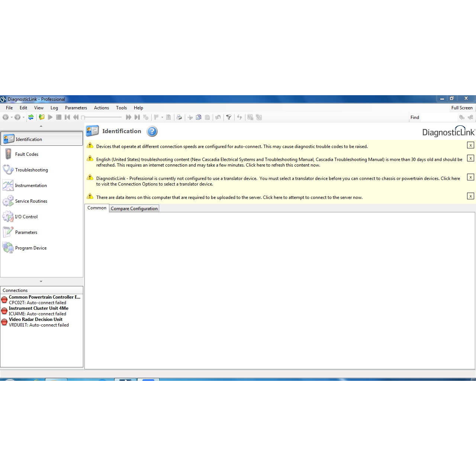Click the Full Screen button
476x476 pixels.
point(462,108)
